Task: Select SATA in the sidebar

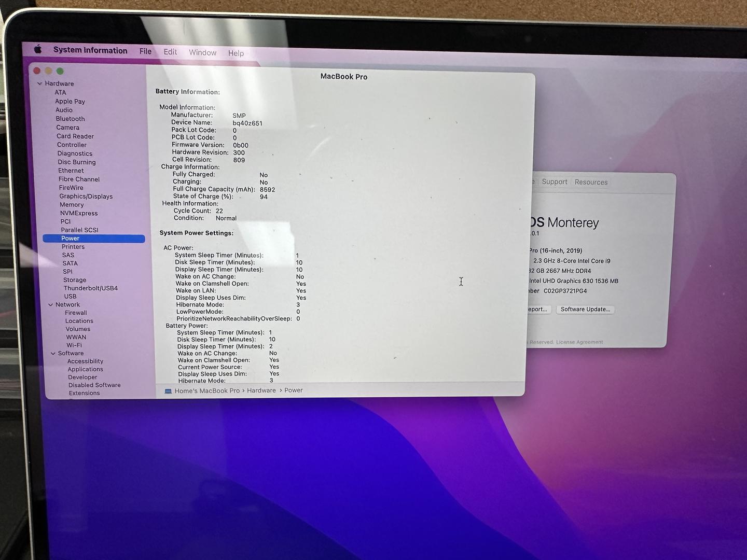Action: [70, 263]
